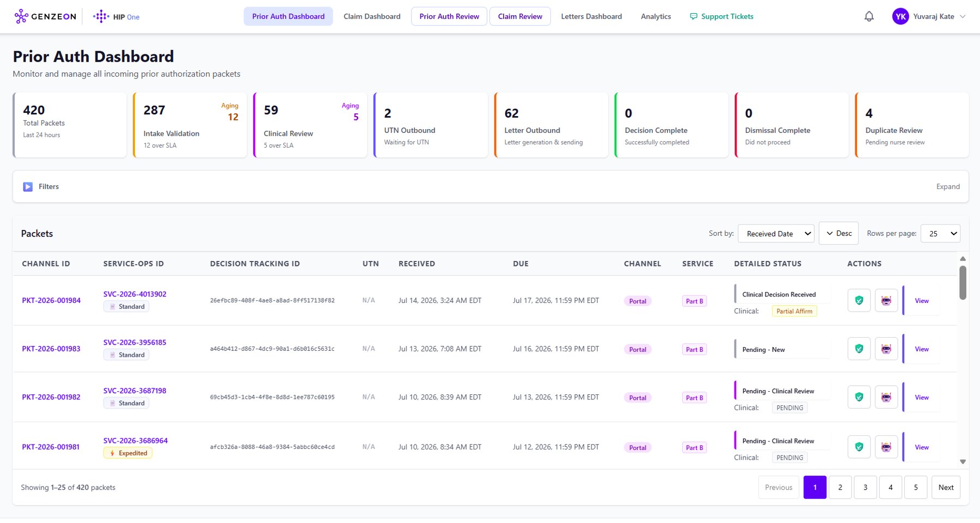Click the current page 1 button

coord(815,487)
